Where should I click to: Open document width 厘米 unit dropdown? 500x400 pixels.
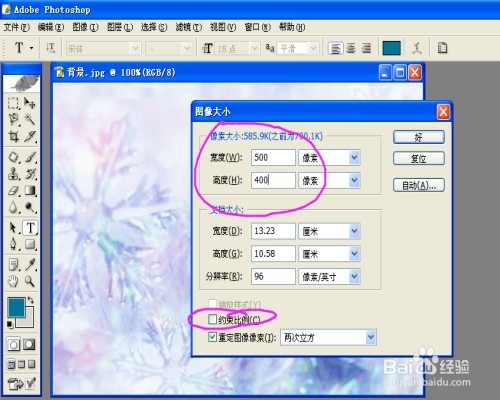(x=354, y=231)
